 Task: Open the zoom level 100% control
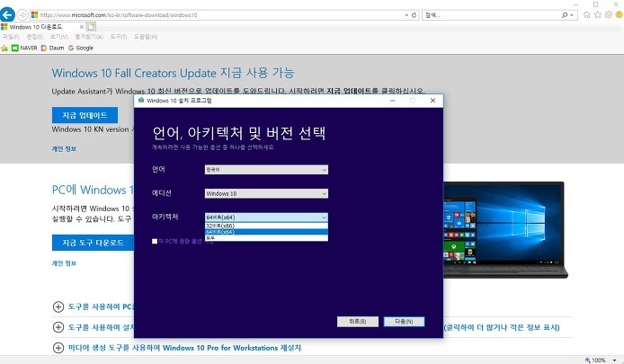pyautogui.click(x=601, y=360)
